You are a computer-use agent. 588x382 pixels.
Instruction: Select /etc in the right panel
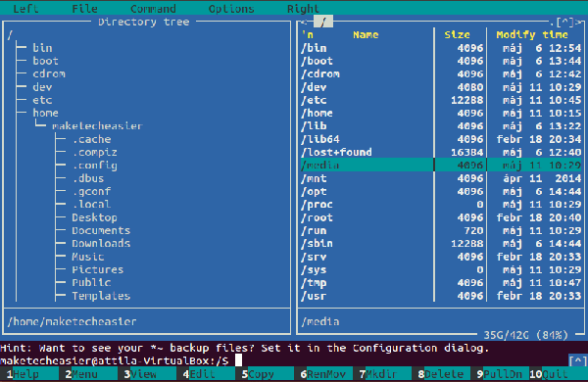pos(441,100)
